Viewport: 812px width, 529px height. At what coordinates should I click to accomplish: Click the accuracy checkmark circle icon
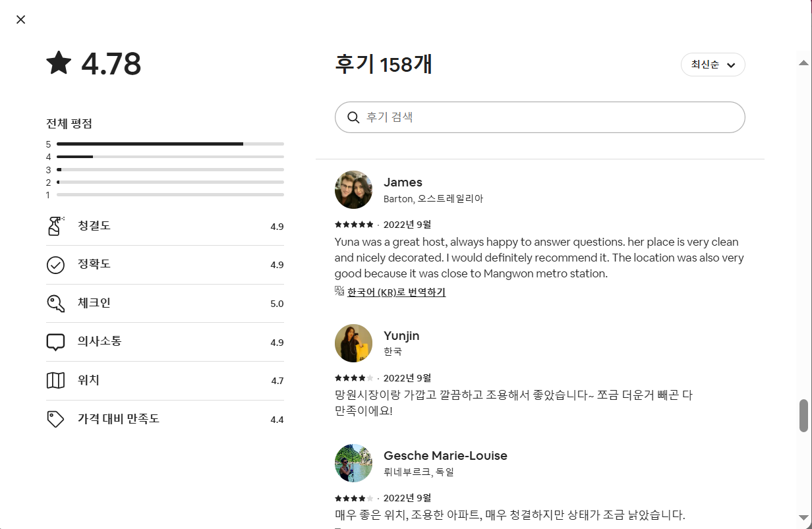pyautogui.click(x=55, y=265)
